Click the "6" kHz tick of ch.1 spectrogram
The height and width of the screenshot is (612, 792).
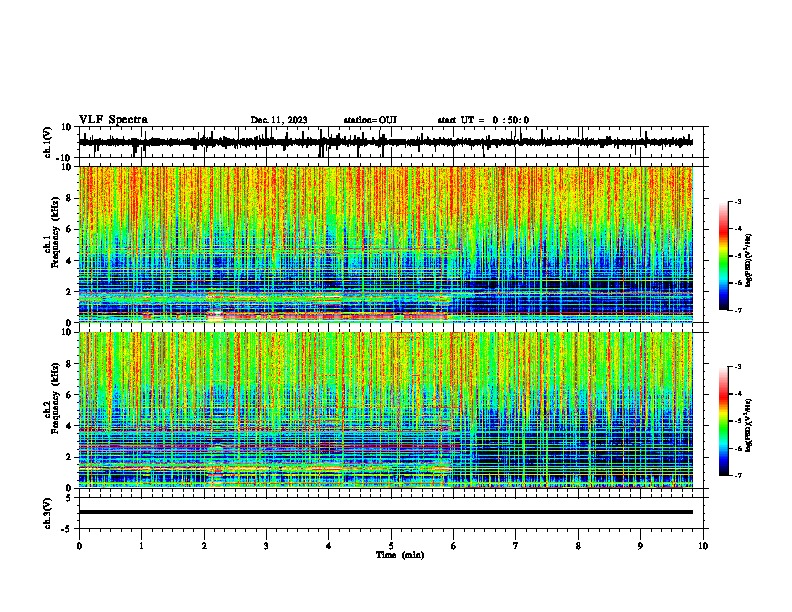click(69, 229)
